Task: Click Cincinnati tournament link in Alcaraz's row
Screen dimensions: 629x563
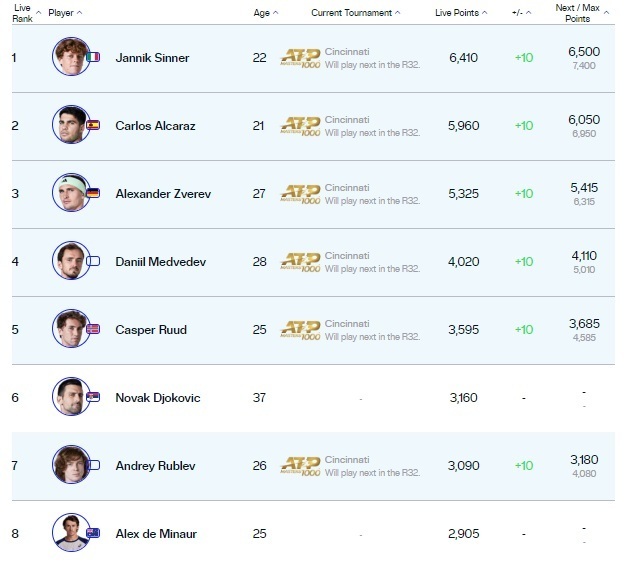Action: (x=347, y=115)
